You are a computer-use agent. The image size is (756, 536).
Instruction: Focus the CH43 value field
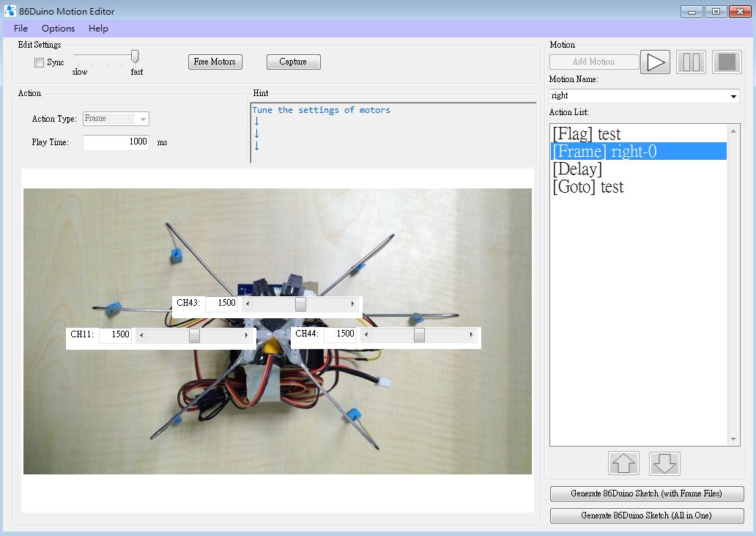click(221, 304)
